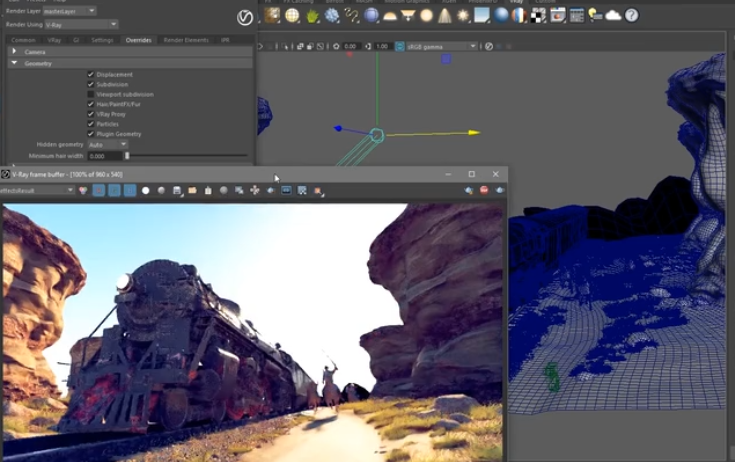Open the sRGB gamma color space dropdown
The image size is (735, 462).
(x=441, y=46)
